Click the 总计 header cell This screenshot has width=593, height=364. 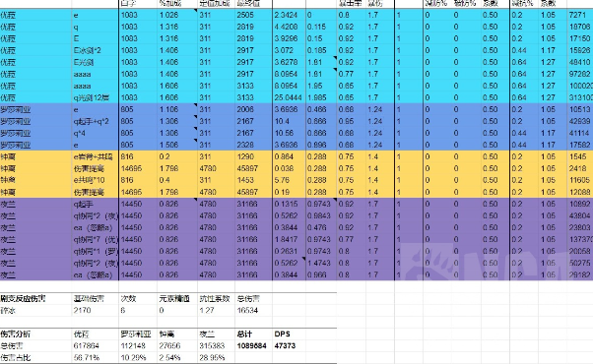253,334
